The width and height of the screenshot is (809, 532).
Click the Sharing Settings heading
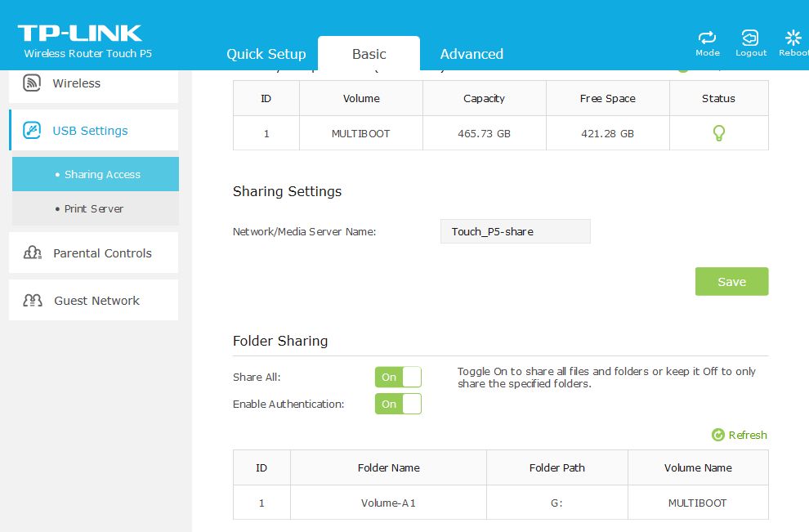pos(287,191)
